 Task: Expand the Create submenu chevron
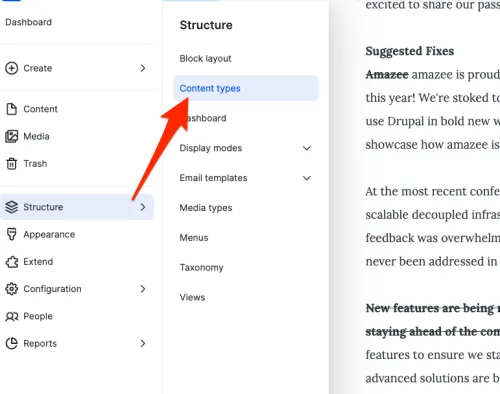point(143,68)
